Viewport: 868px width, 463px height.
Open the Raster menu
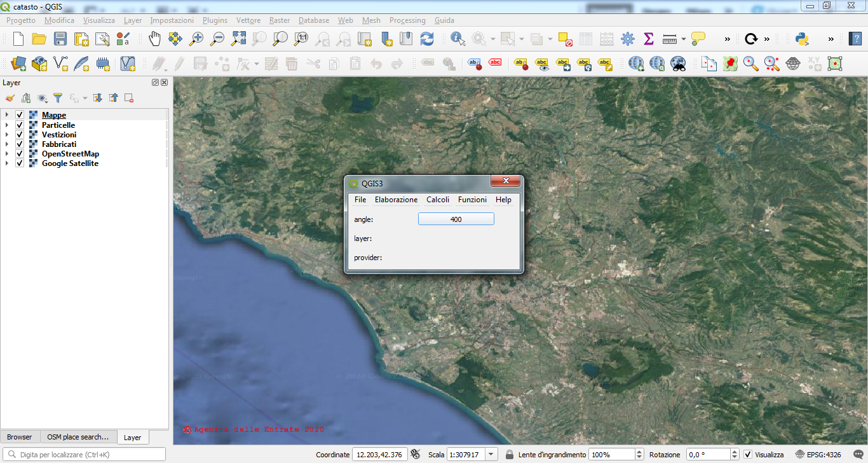click(x=280, y=20)
